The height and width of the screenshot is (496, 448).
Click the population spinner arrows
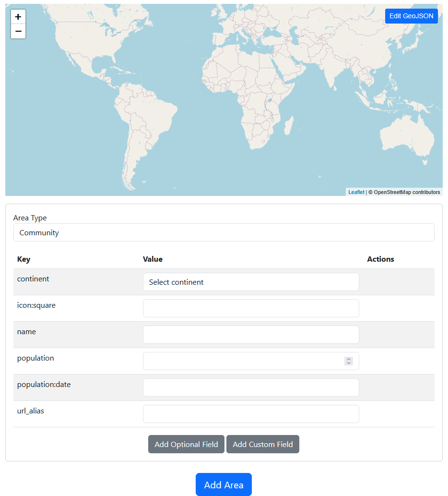coord(349,361)
